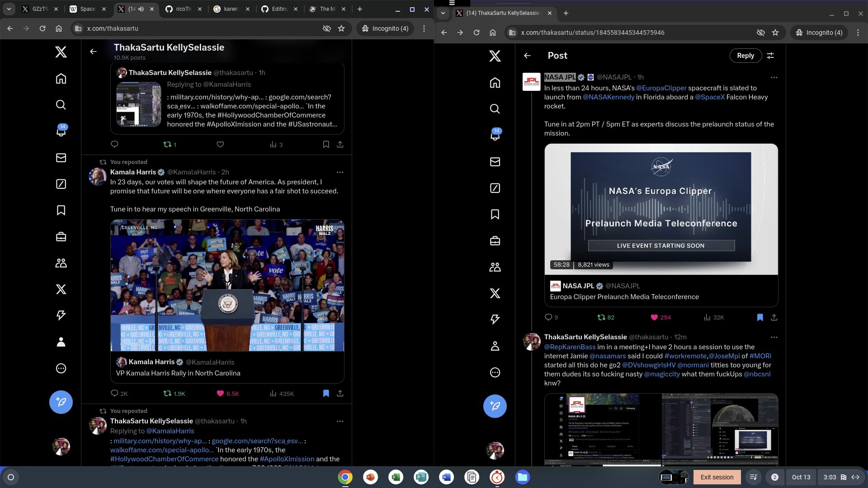Switch to the karen Google tab
868x488 pixels.
pos(231,9)
